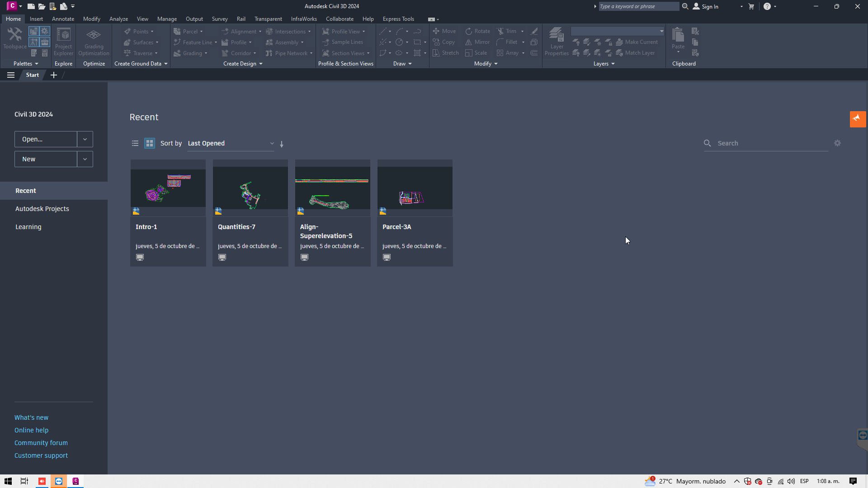Open the Autodesk Projects section
This screenshot has width=868, height=488.
pyautogui.click(x=42, y=209)
